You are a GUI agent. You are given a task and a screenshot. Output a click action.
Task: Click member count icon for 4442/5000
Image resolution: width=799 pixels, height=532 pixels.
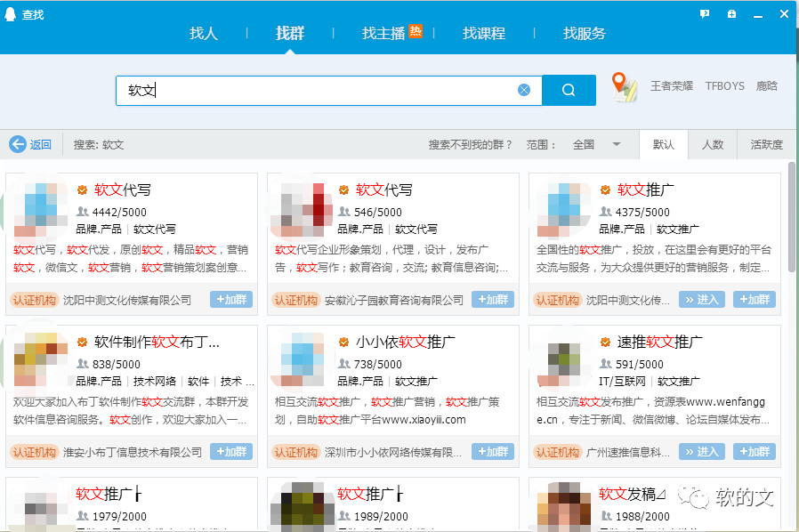pyautogui.click(x=83, y=212)
